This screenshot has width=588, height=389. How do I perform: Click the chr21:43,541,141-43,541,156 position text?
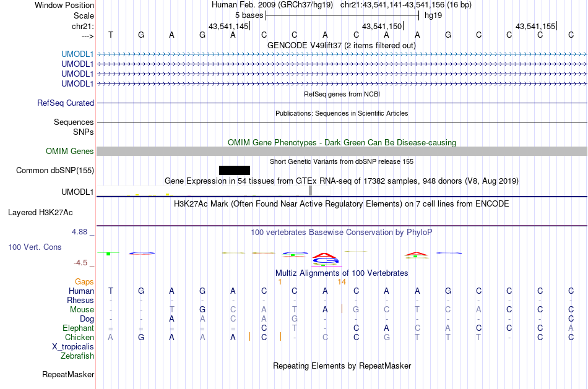tap(406, 5)
